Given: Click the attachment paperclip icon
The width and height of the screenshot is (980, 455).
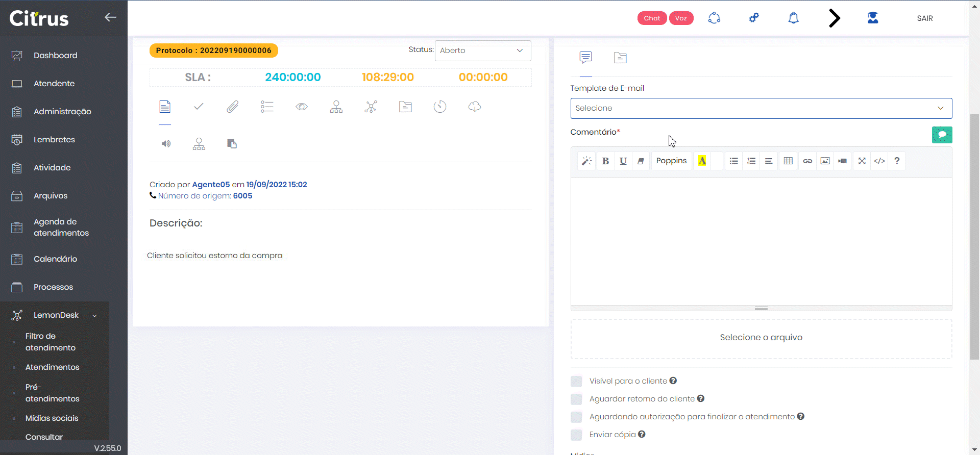Looking at the screenshot, I should (233, 107).
